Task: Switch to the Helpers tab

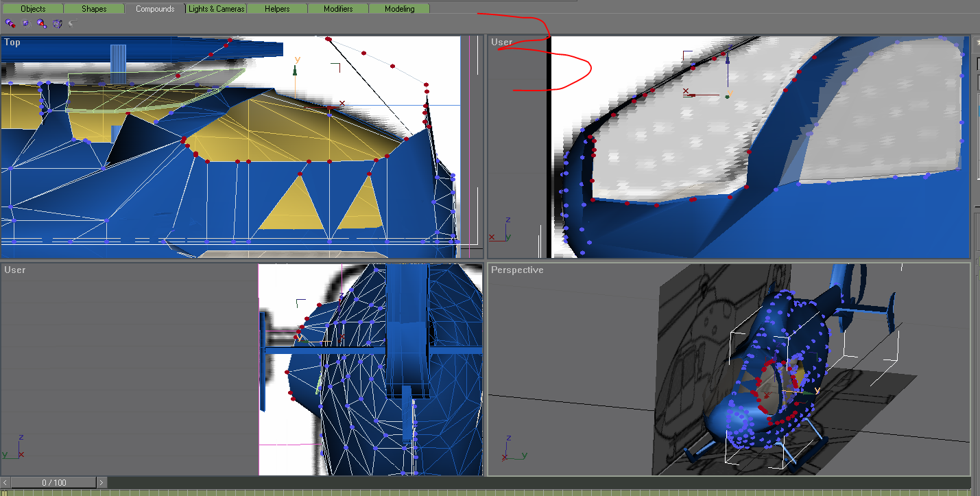Action: (277, 9)
